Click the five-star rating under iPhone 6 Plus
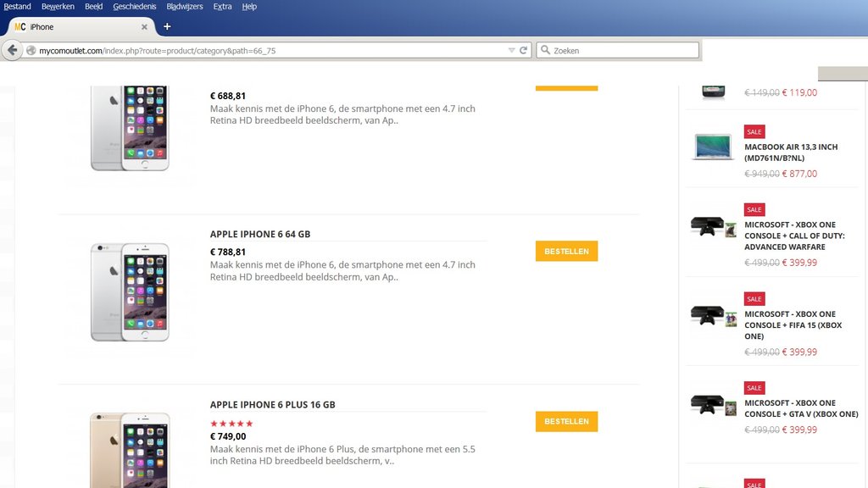This screenshot has width=868, height=488. [x=231, y=424]
